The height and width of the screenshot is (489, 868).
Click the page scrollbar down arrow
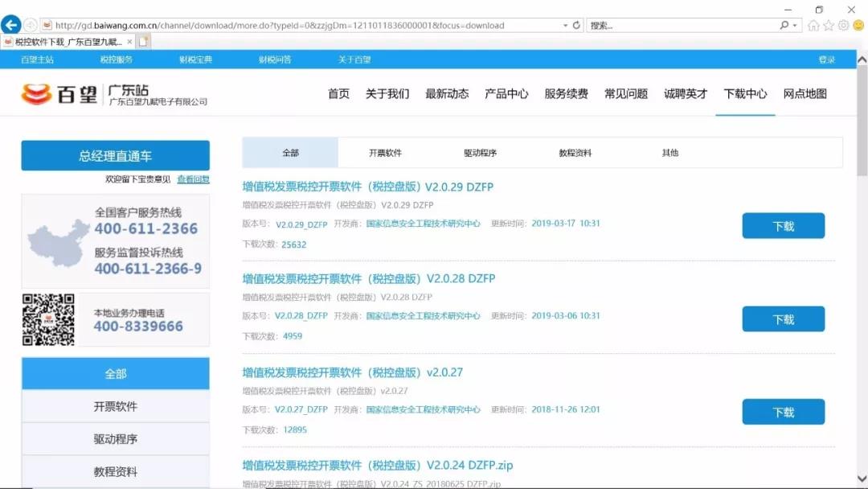(x=862, y=478)
